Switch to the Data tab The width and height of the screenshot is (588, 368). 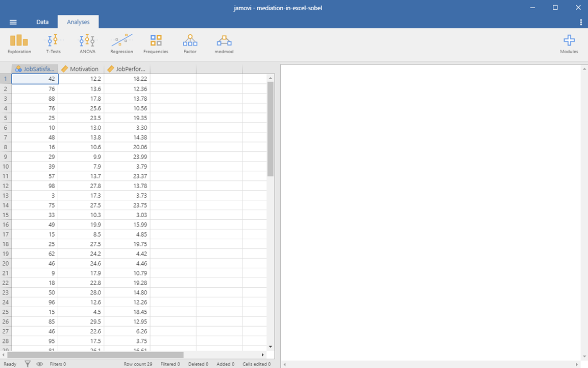click(x=42, y=22)
